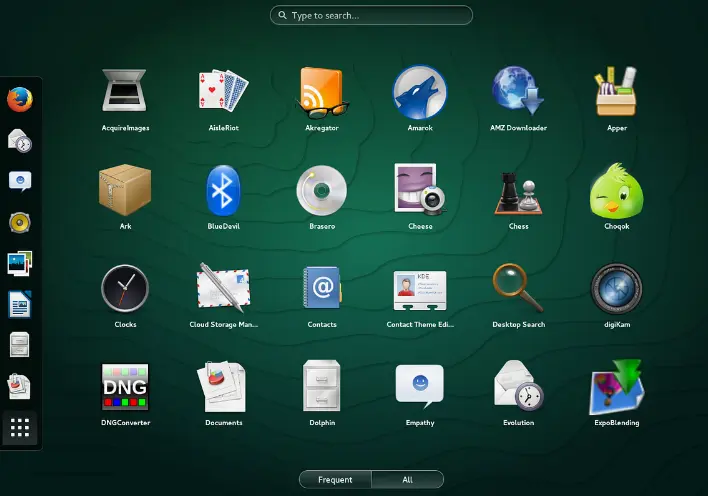Screen dimensions: 708x496
Task: Click the file cabinet dock icon
Action: tap(20, 346)
